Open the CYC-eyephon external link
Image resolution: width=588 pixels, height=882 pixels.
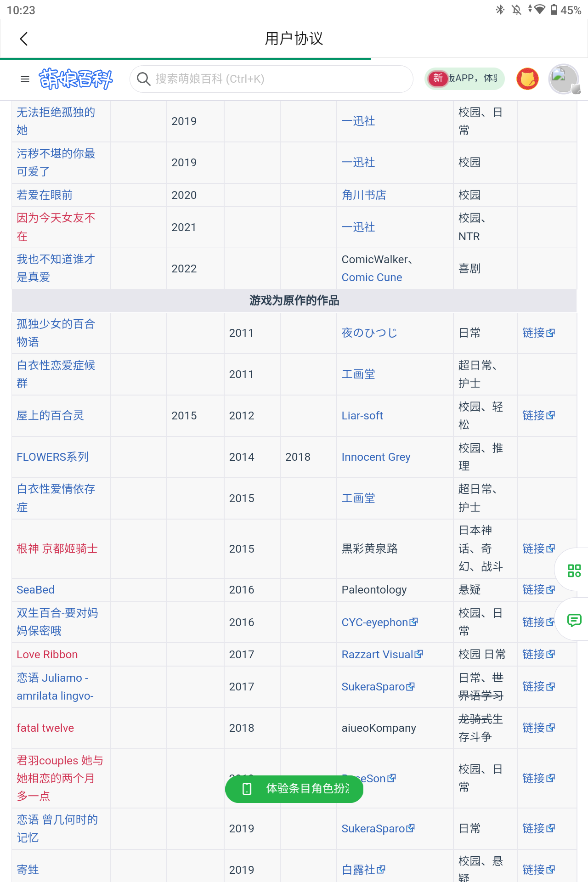tap(379, 622)
